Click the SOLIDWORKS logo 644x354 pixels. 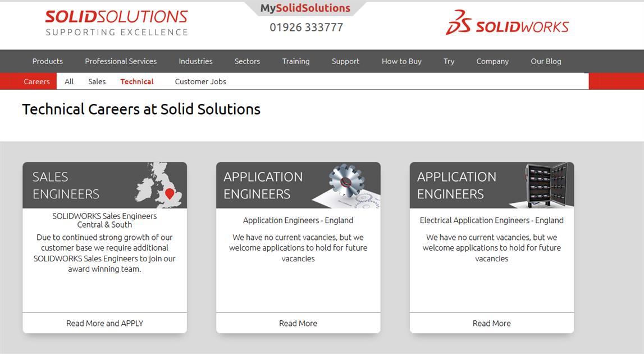pos(507,24)
